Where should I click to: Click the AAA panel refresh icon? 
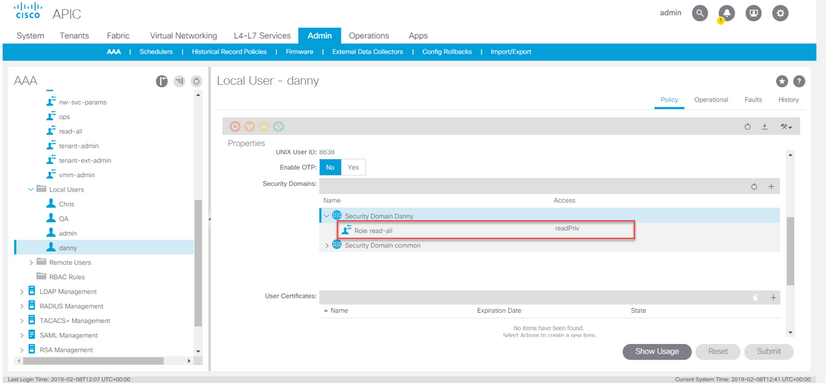(196, 81)
